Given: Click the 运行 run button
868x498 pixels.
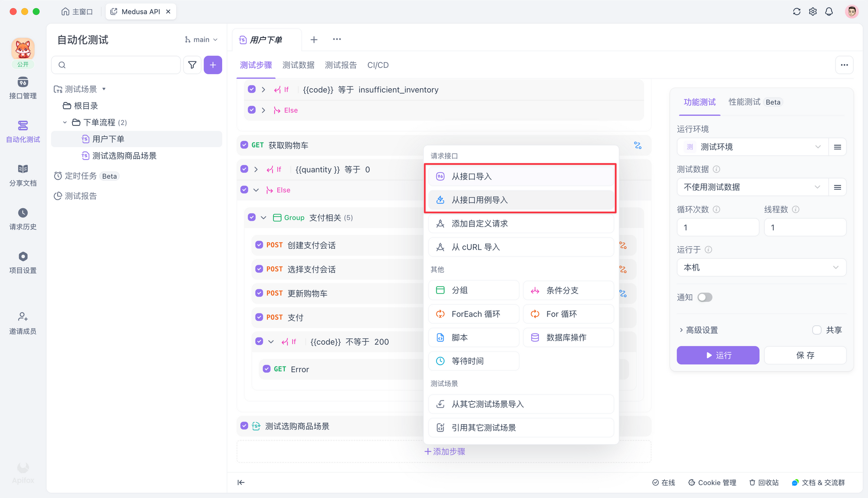Looking at the screenshot, I should [718, 356].
